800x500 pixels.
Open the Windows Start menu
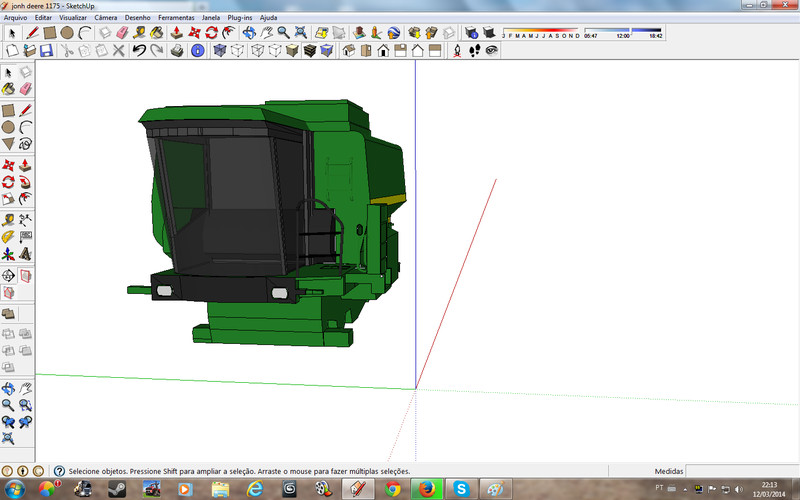click(x=14, y=489)
